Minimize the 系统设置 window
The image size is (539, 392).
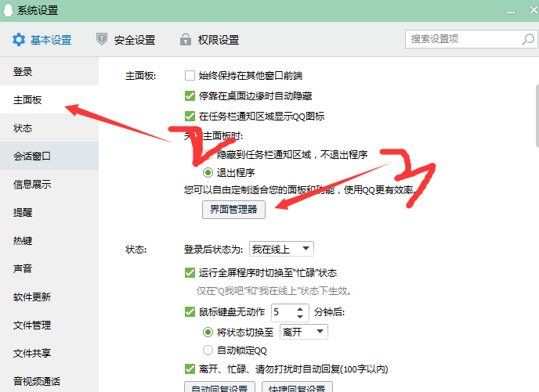point(511,11)
